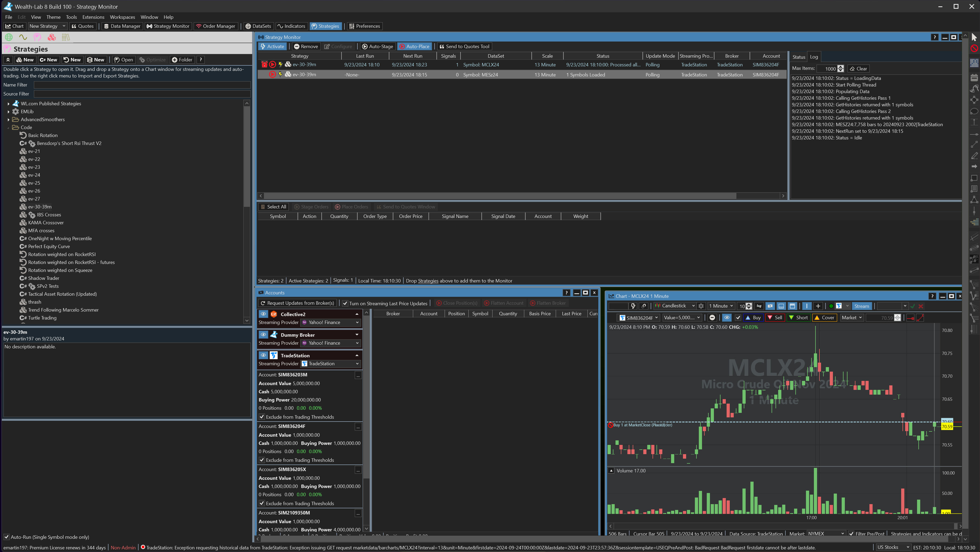Uncheck Exclude from Trading Thresholds for SIM836203M
980x552 pixels.
click(x=262, y=417)
